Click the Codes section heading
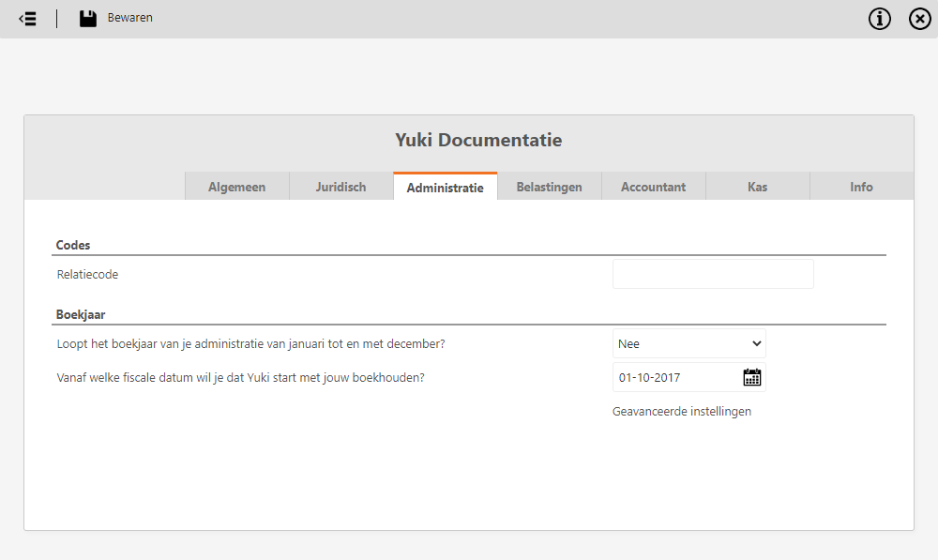 73,245
